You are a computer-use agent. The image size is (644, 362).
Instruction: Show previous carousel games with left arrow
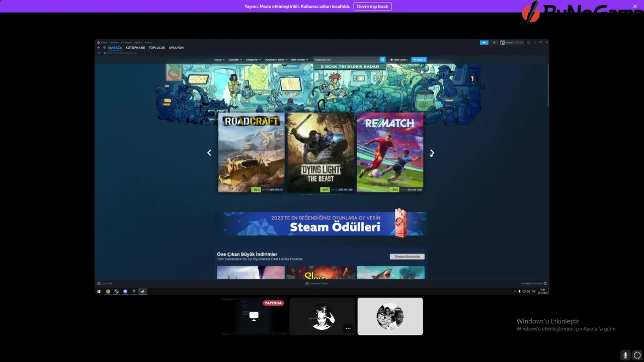[209, 153]
